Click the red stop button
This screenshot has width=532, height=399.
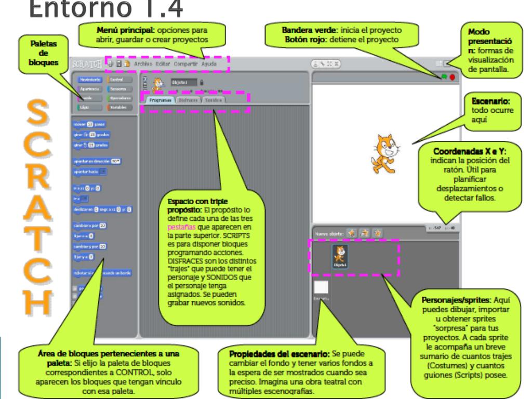pyautogui.click(x=453, y=77)
